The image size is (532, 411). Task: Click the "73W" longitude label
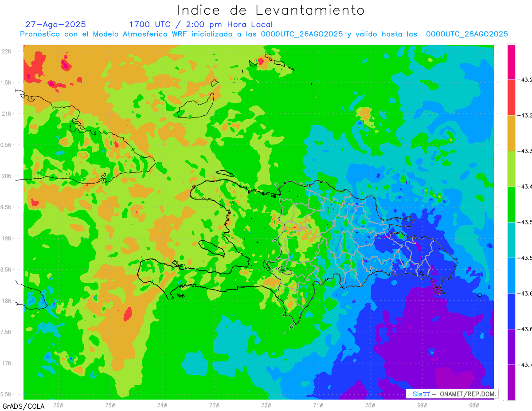(x=214, y=405)
